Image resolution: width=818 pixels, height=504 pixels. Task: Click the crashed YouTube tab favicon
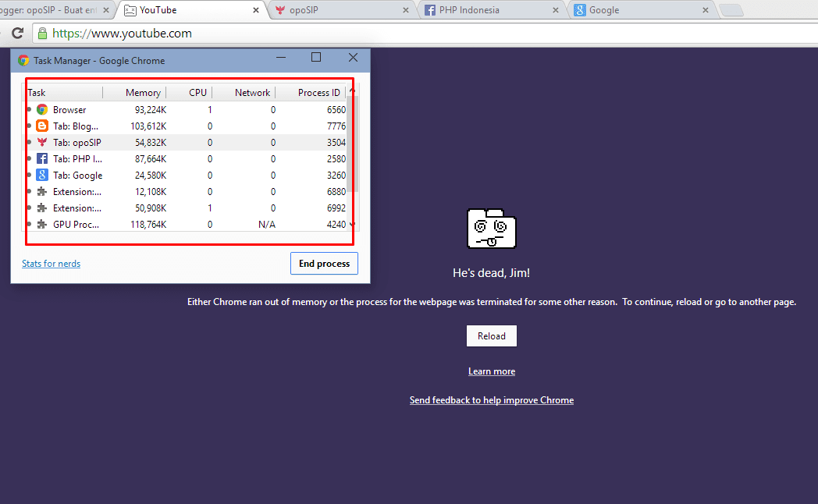pos(130,10)
